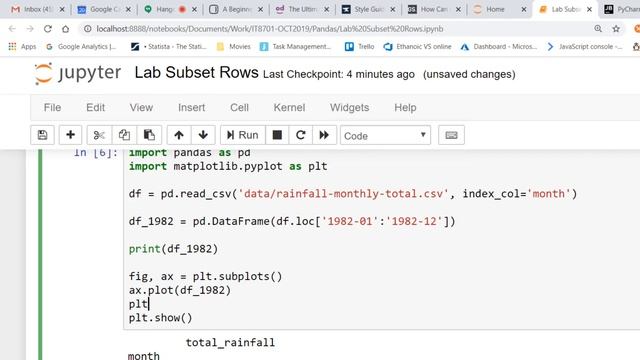The image size is (640, 360).
Task: Go forward in browser history
Action: pos(30,29)
